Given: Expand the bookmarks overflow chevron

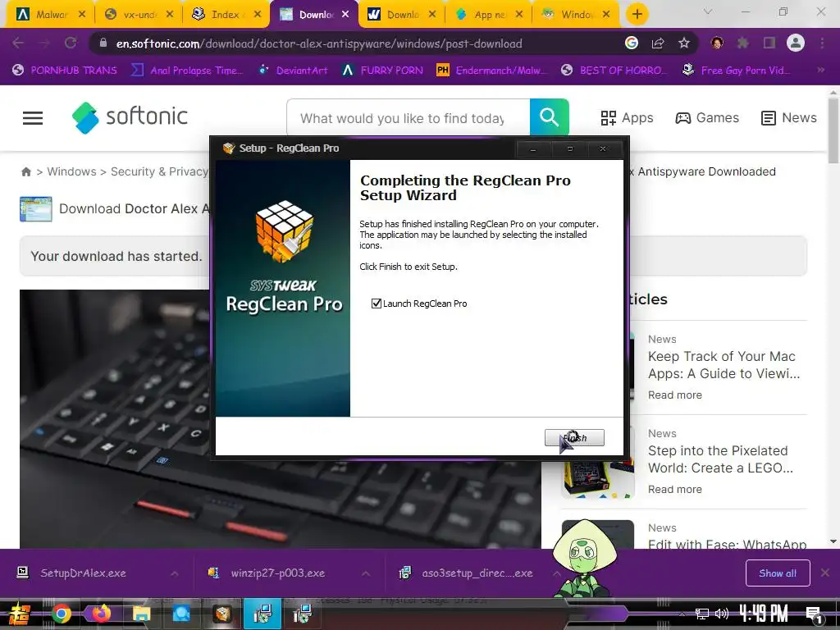Looking at the screenshot, I should pos(820,70).
